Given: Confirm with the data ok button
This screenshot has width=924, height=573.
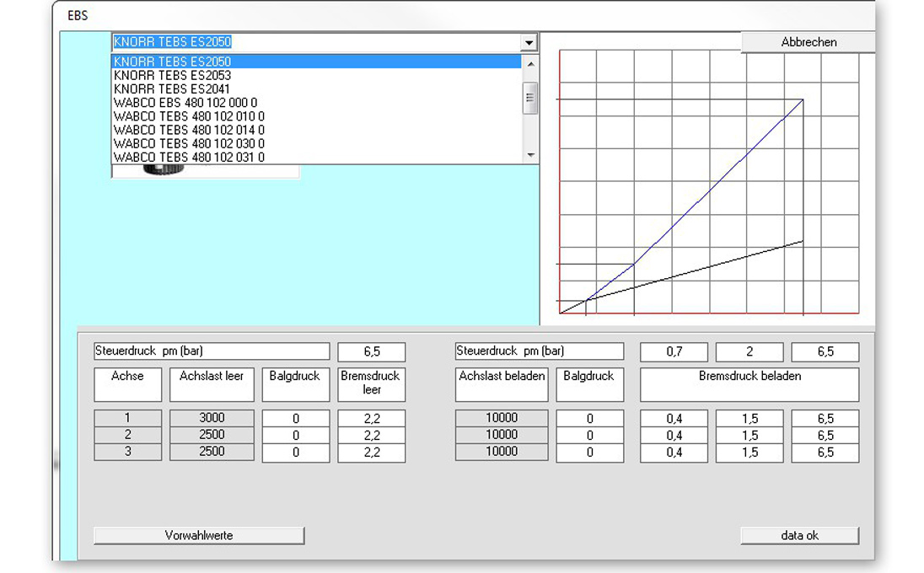Looking at the screenshot, I should (x=800, y=535).
